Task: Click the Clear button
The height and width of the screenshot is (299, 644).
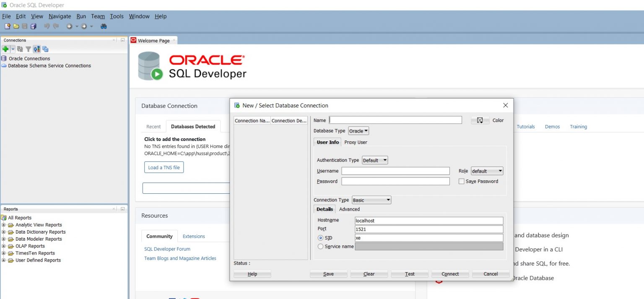Action: tap(369, 274)
